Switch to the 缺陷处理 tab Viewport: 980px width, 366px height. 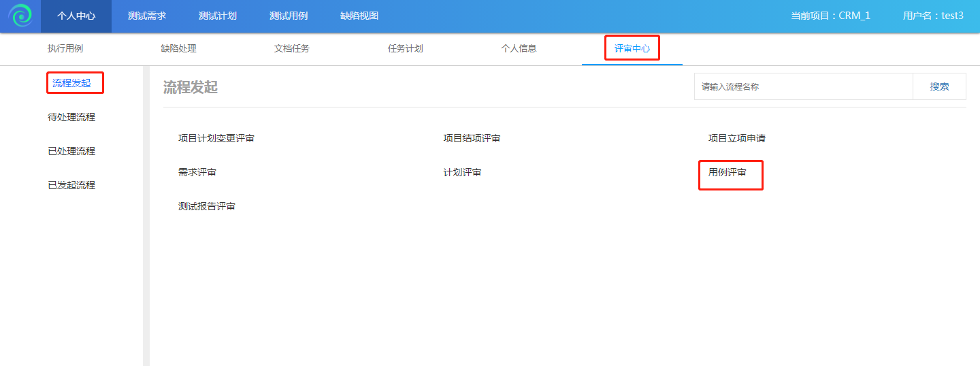point(178,49)
